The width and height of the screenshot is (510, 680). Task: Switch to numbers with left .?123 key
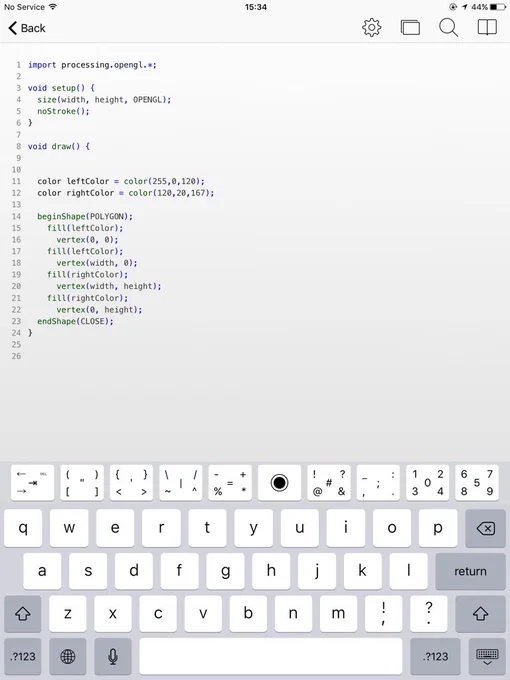23,657
